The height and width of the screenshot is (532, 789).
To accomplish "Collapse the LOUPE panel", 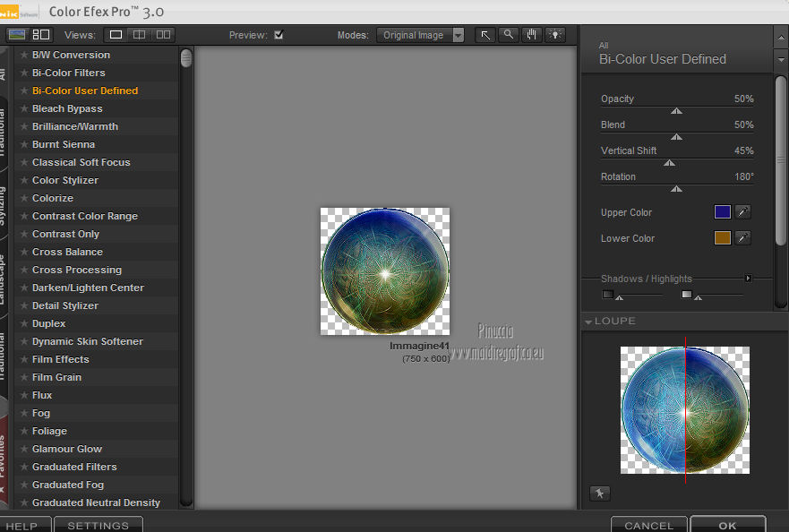I will pyautogui.click(x=588, y=322).
